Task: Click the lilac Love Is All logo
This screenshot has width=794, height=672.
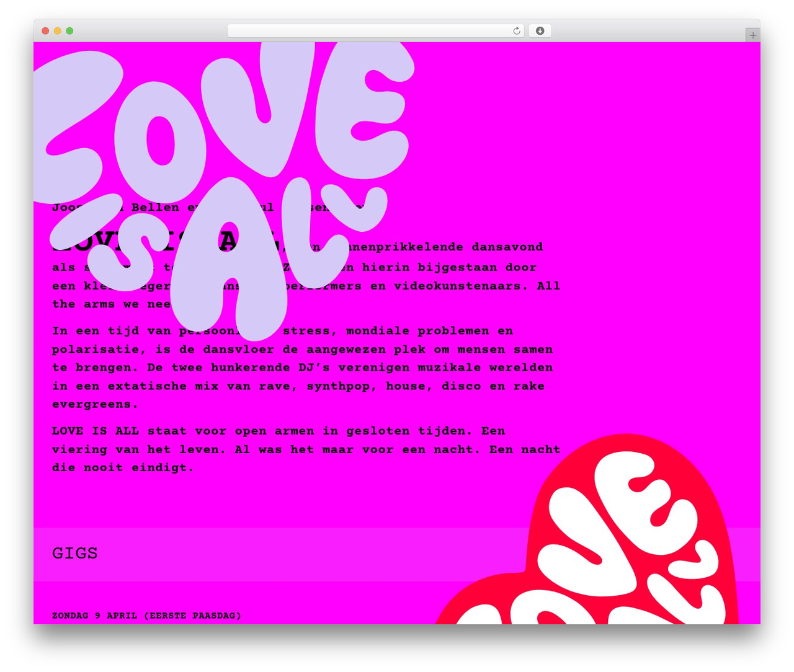Action: point(223,191)
